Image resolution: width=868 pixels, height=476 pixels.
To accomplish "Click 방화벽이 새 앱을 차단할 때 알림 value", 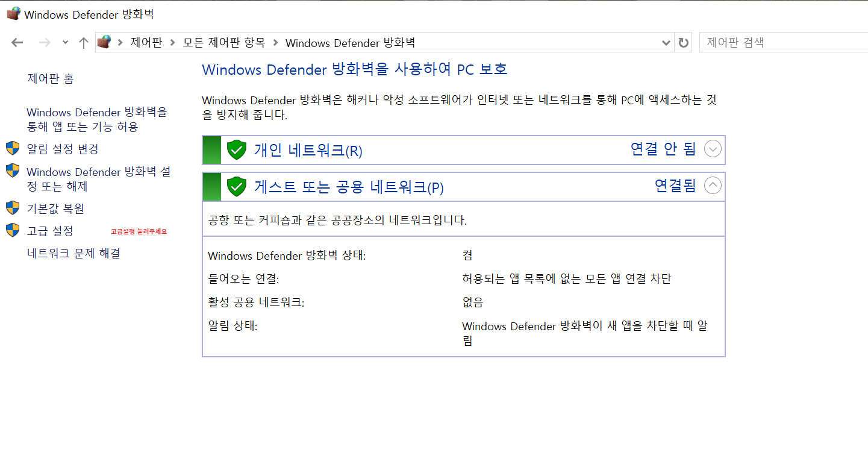I will (585, 333).
